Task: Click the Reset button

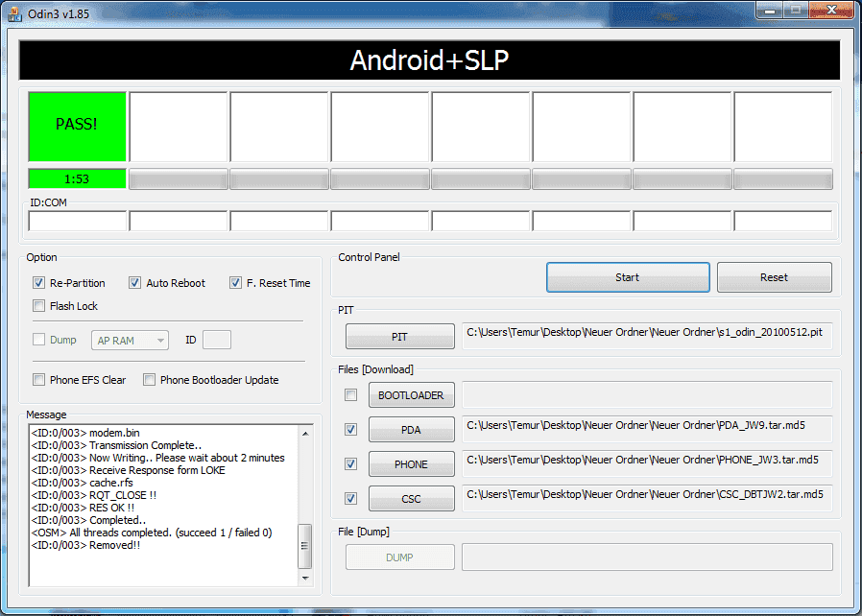Action: click(x=774, y=277)
